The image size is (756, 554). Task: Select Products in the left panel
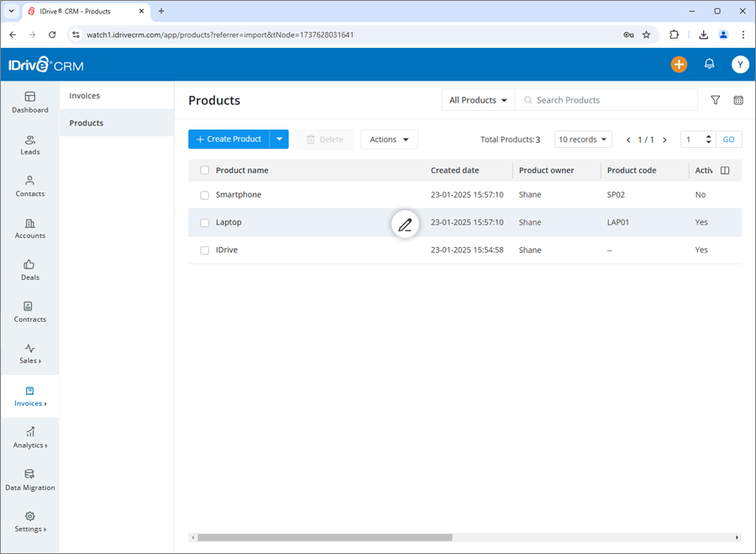pos(88,122)
